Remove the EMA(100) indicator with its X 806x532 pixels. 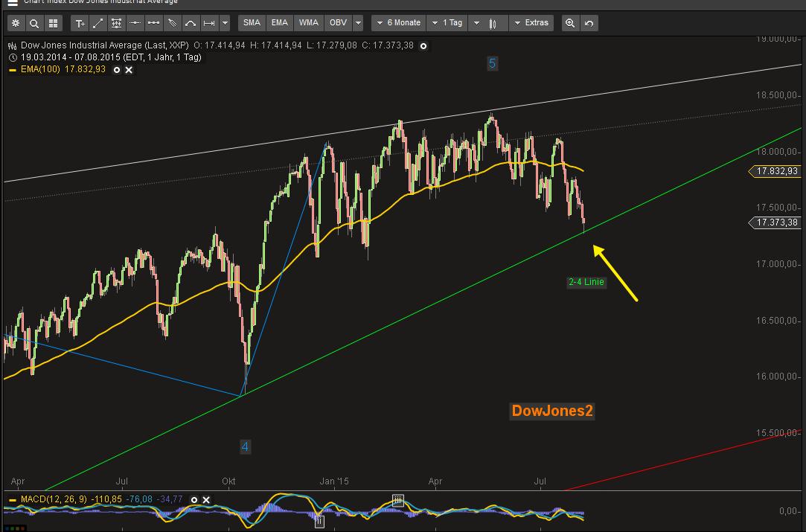tap(128, 70)
